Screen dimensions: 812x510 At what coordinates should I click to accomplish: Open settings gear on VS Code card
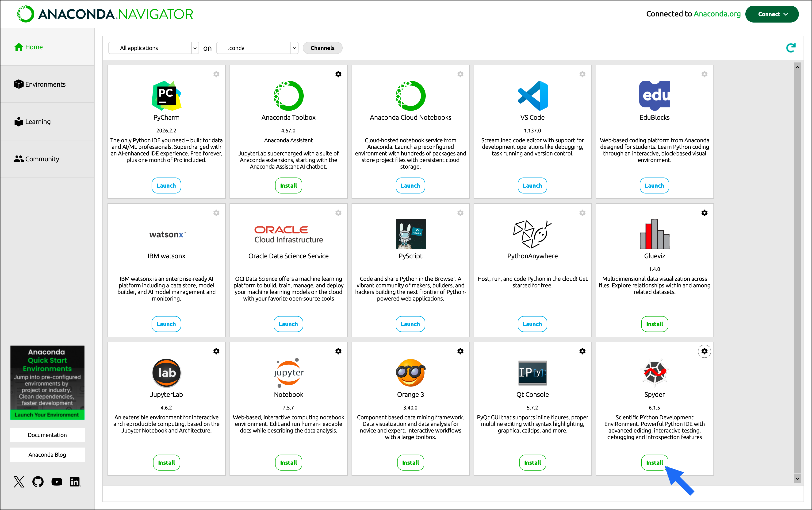(582, 74)
